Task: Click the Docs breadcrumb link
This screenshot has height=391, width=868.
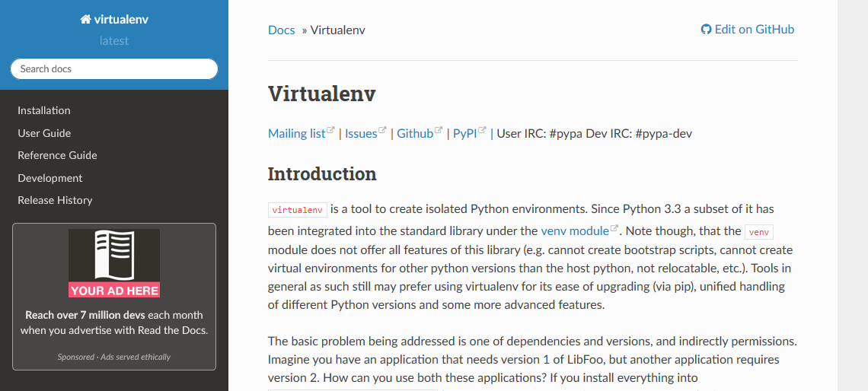Action: click(281, 30)
